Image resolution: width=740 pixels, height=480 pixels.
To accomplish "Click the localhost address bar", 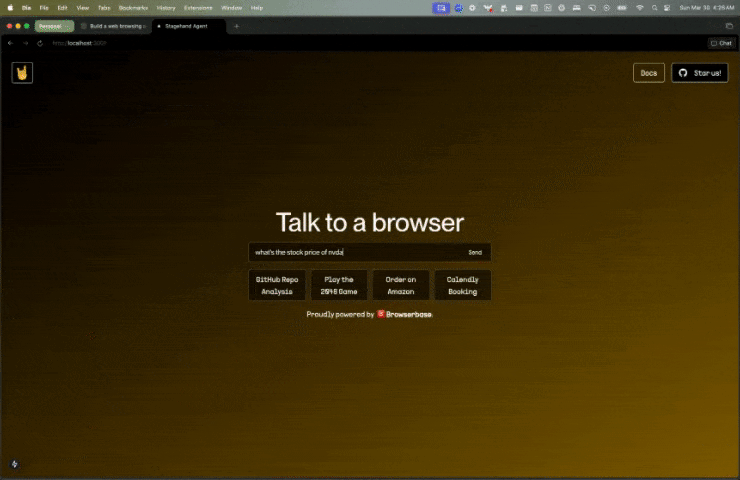I will tap(79, 43).
